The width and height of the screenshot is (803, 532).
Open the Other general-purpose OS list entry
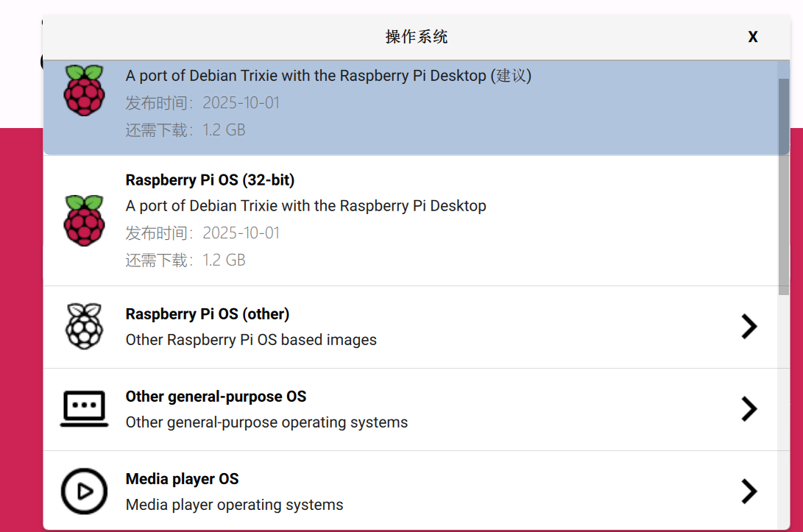pyautogui.click(x=368, y=408)
